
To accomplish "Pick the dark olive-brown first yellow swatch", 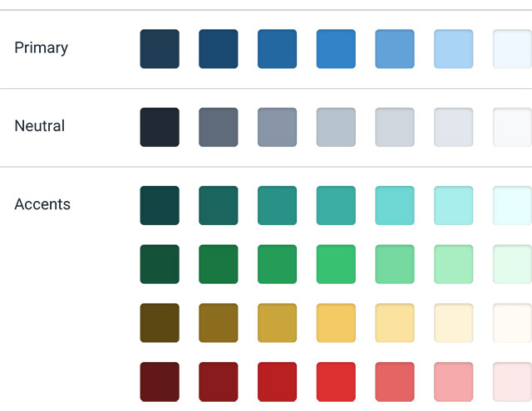I will point(160,323).
